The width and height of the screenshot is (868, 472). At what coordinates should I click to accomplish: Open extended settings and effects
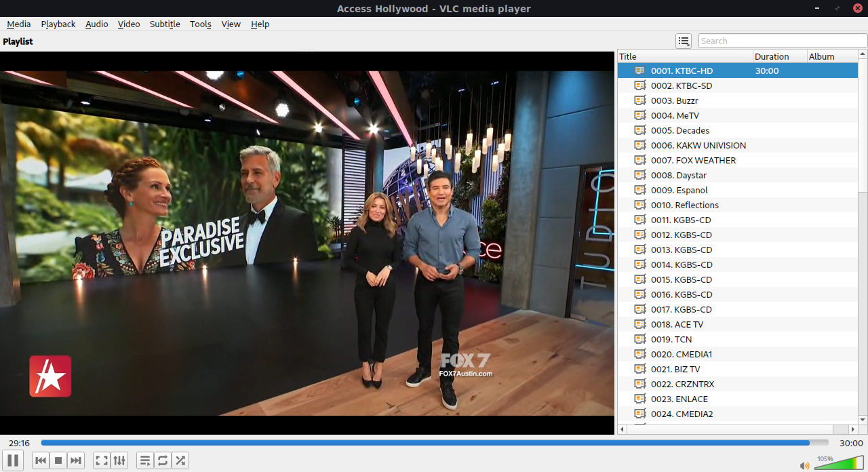119,460
